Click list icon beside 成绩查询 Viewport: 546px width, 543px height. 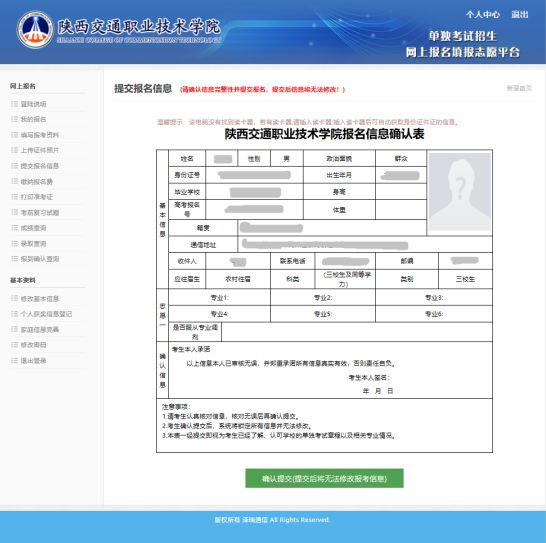point(15,228)
